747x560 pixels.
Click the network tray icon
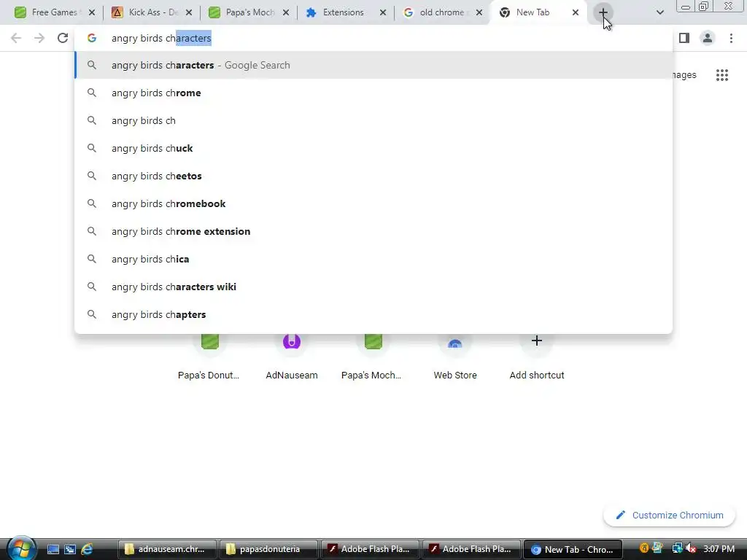(x=677, y=548)
